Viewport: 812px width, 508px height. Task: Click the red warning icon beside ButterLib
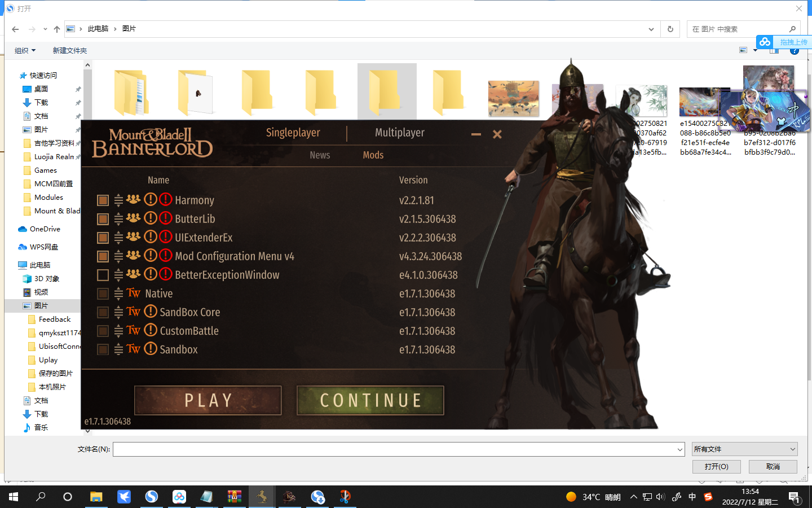165,218
